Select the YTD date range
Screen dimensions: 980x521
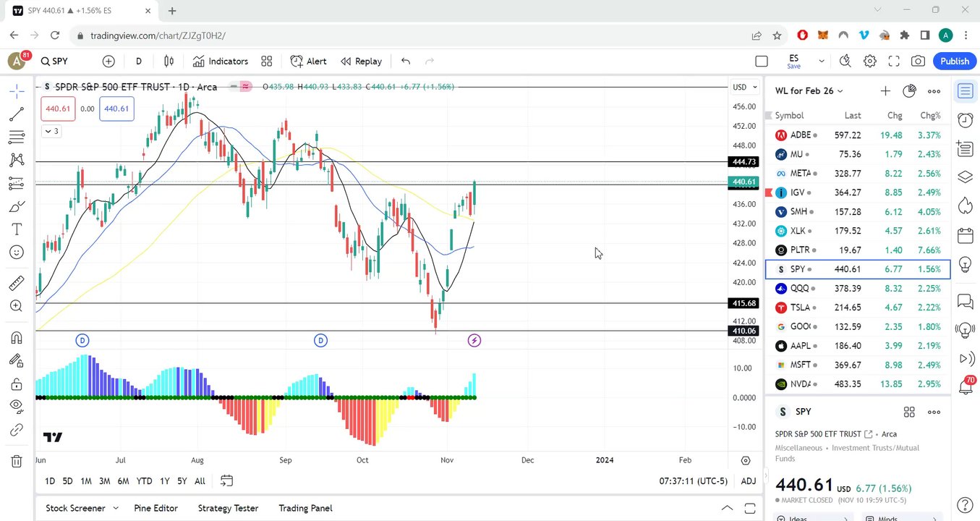pos(144,481)
